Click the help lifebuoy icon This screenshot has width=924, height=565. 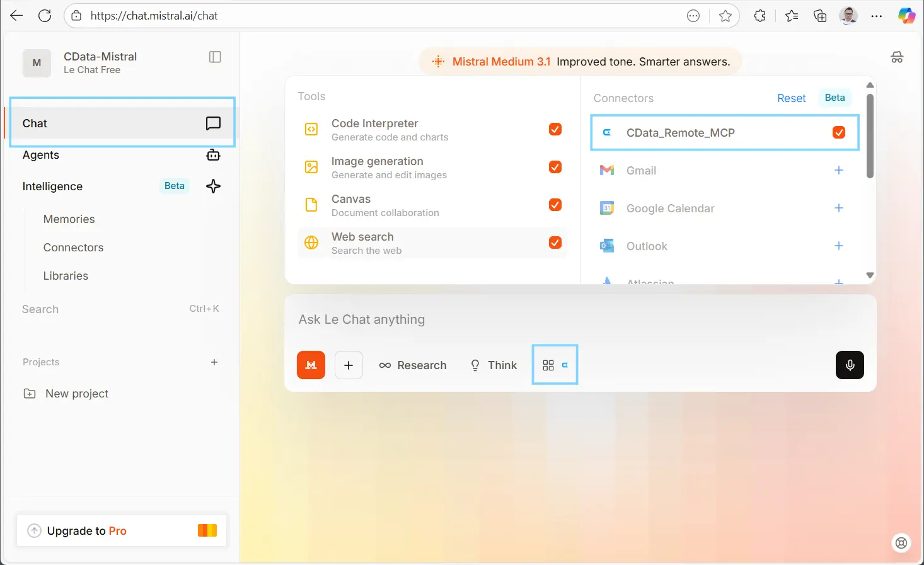click(902, 543)
